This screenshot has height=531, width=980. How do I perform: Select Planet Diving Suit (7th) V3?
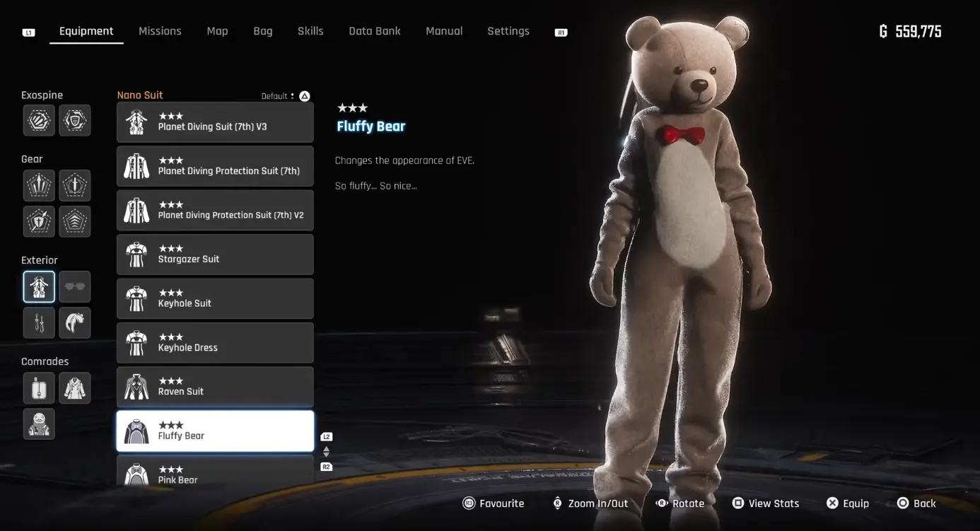point(215,122)
